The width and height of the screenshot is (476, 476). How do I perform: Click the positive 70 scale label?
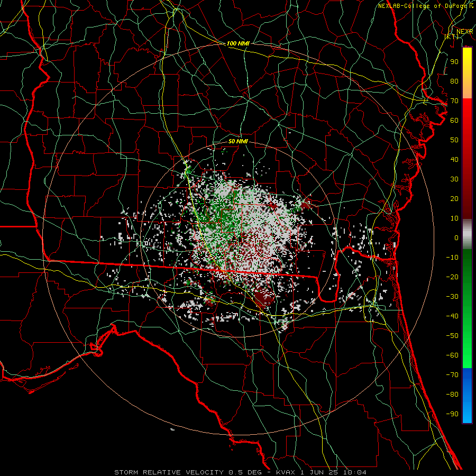[454, 101]
